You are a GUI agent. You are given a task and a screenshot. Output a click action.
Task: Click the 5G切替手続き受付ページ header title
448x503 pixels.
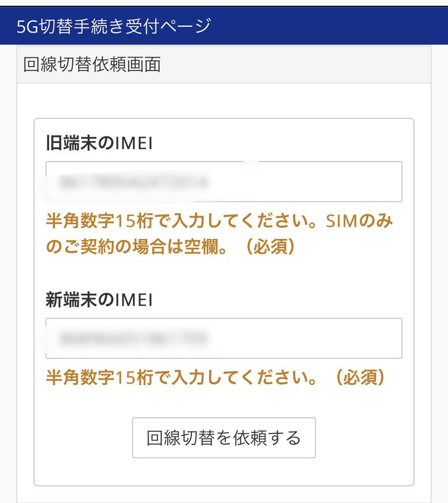[113, 26]
